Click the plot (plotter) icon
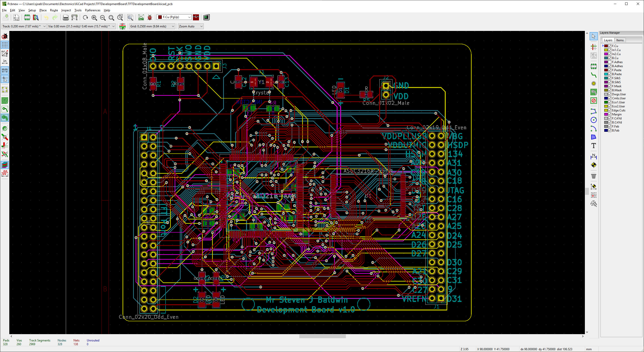The height and width of the screenshot is (352, 644). click(x=74, y=17)
